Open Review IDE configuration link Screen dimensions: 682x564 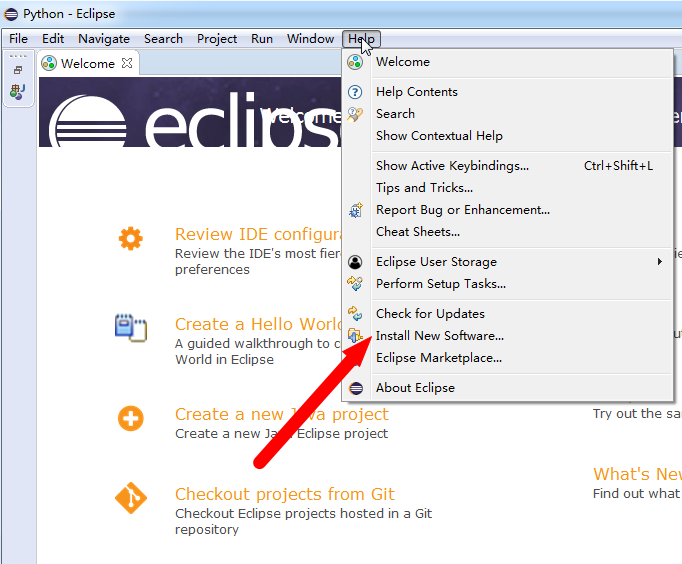coord(258,234)
